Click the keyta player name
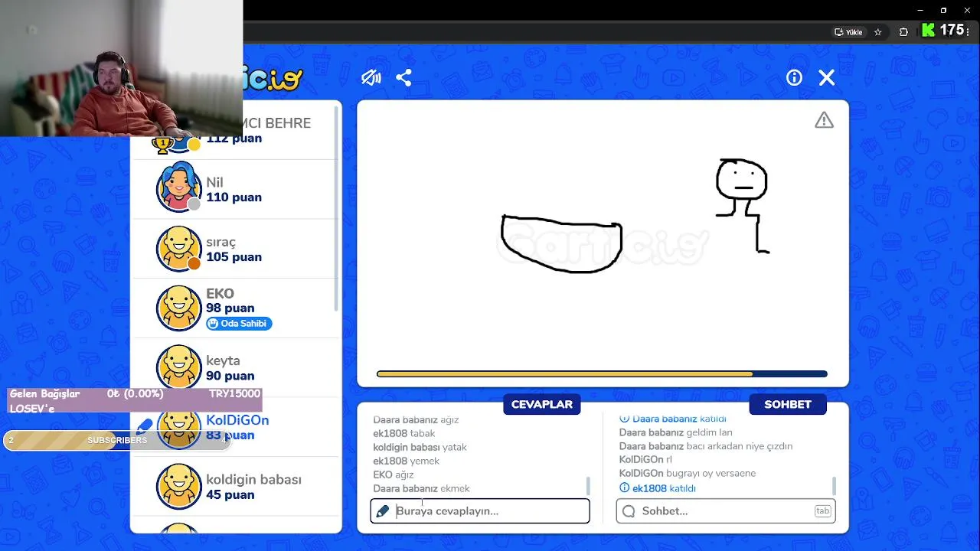Viewport: 980px width, 551px height. pyautogui.click(x=223, y=360)
